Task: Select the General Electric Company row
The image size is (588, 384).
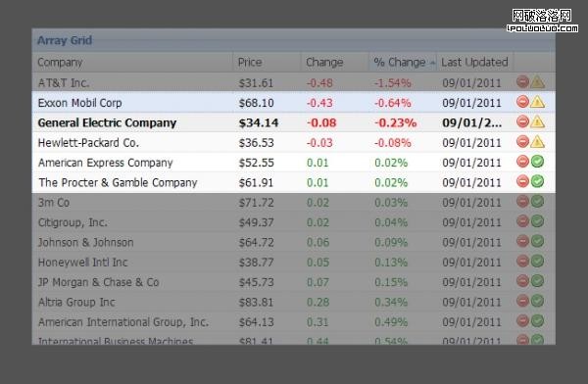Action: [x=294, y=122]
